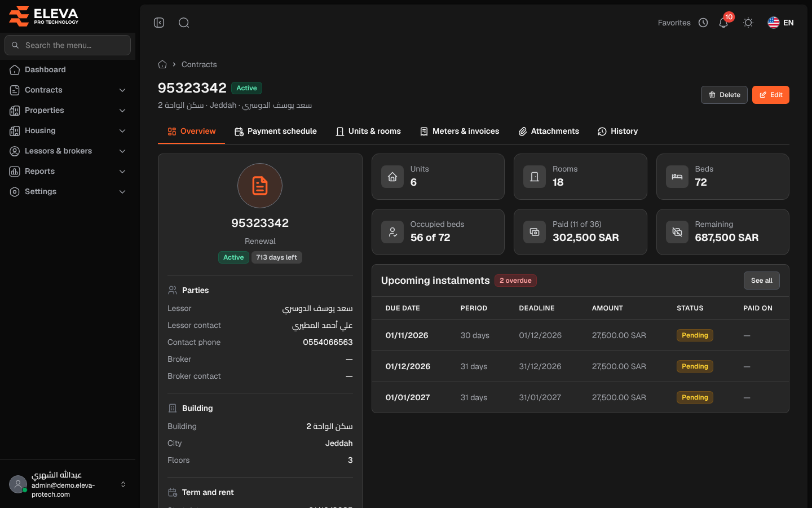Switch to the Payment schedule tab

pos(276,132)
